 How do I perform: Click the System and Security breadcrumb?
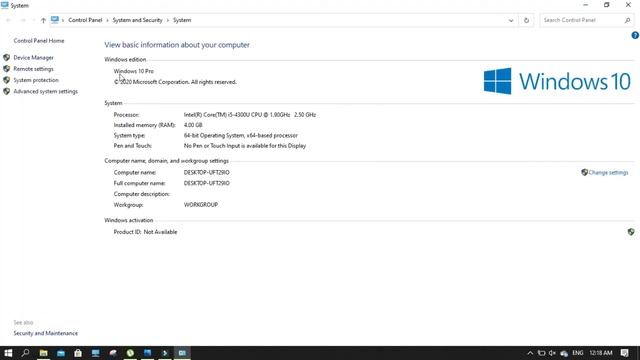pyautogui.click(x=138, y=20)
